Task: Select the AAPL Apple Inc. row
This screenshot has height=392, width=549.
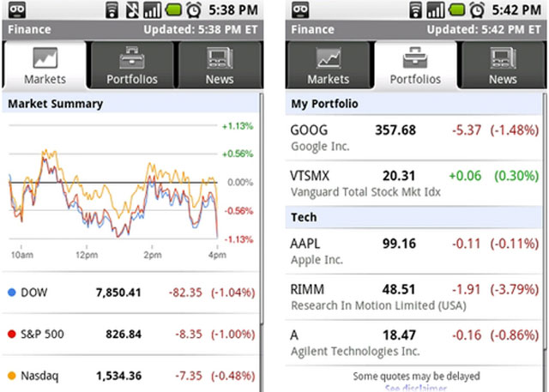Action: pos(414,250)
